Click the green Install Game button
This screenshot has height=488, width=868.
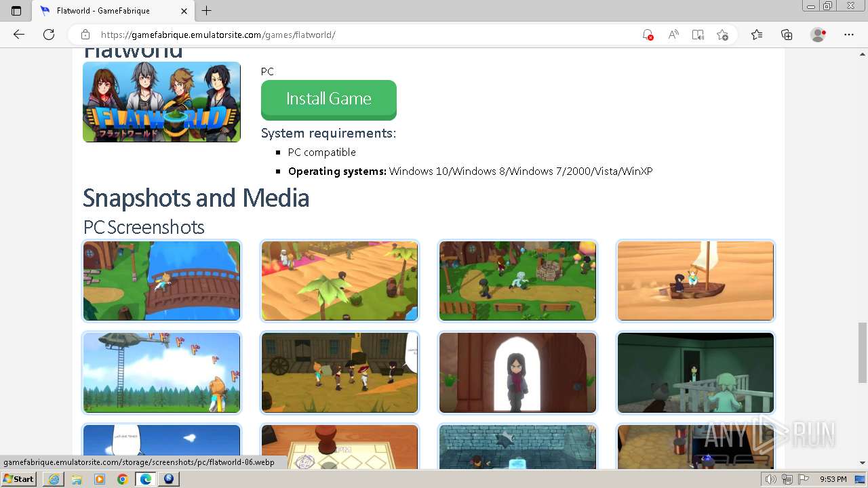tap(329, 99)
